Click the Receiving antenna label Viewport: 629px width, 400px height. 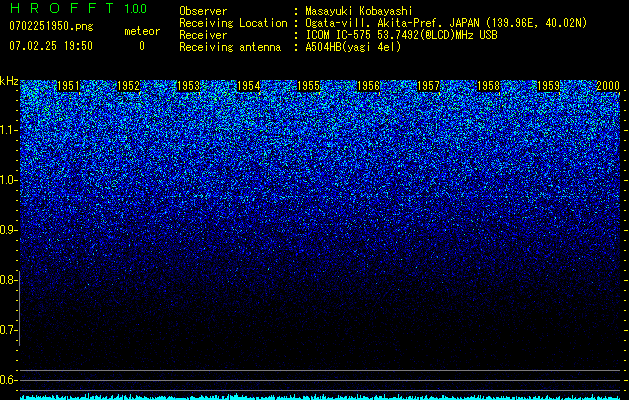[x=230, y=47]
